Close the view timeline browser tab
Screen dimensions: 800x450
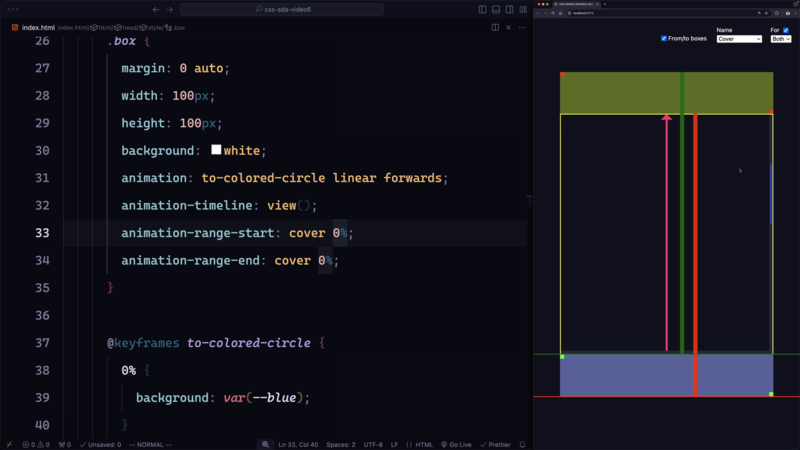point(597,4)
